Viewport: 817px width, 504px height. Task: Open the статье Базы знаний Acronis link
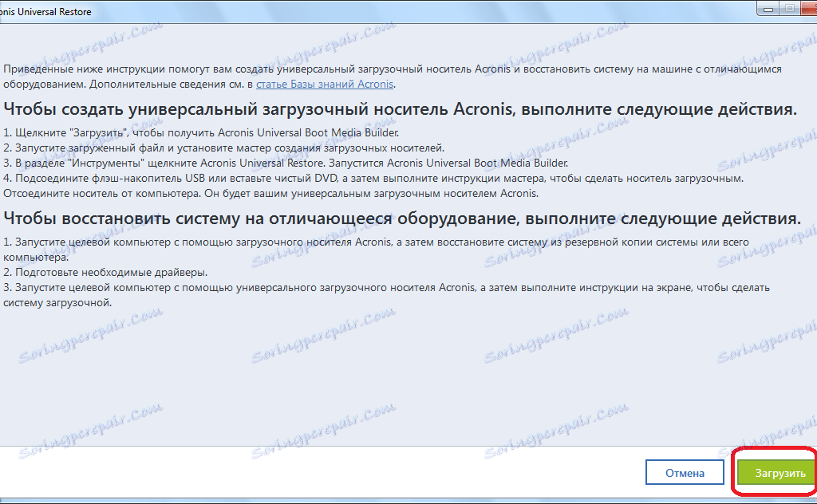[325, 85]
